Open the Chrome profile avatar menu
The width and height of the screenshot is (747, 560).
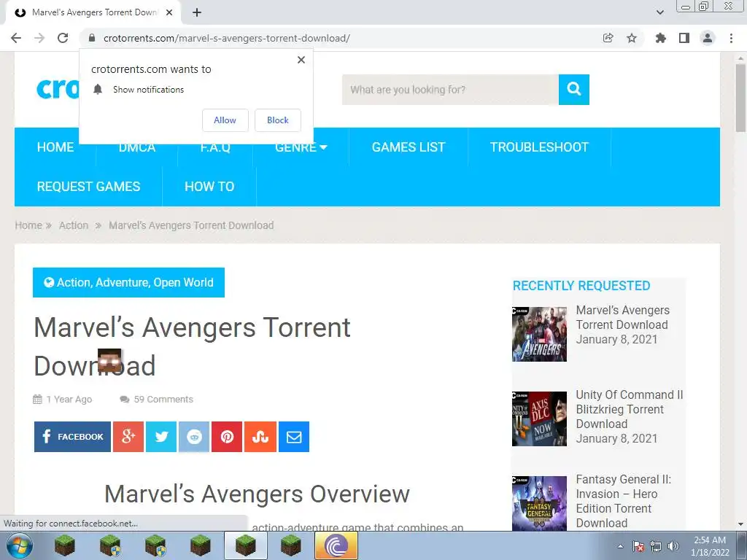(708, 38)
